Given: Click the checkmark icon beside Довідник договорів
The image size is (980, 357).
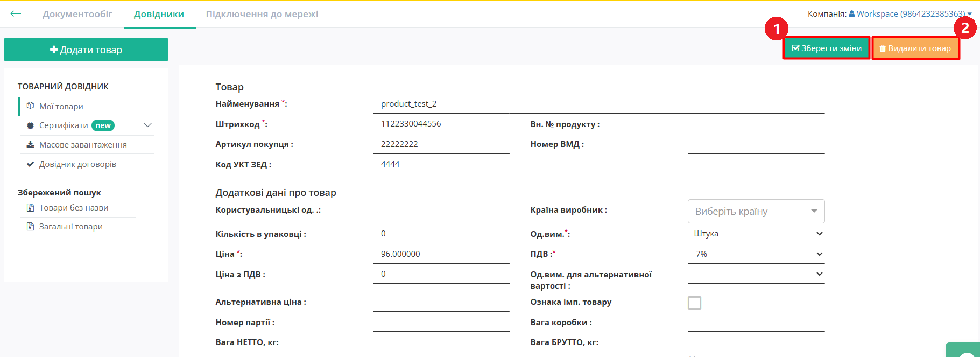Looking at the screenshot, I should coord(30,164).
